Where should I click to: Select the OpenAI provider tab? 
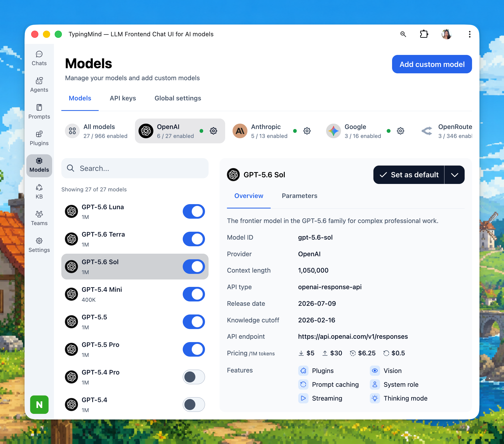pos(180,131)
